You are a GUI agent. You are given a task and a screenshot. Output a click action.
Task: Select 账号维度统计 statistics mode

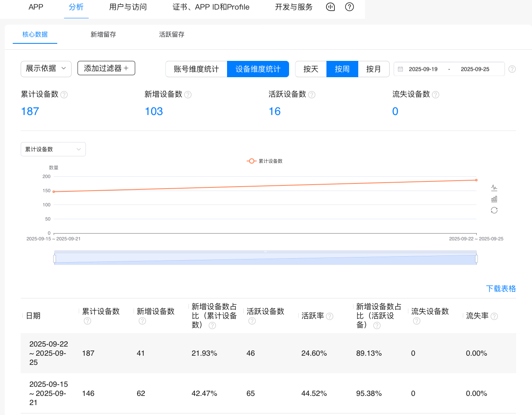pos(196,69)
